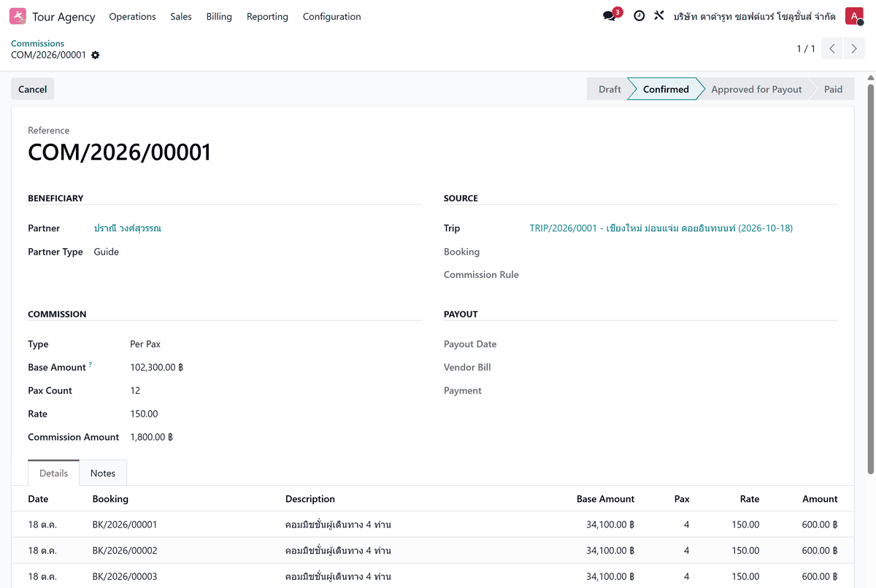Click the Partner Type value Guide
The width and height of the screenshot is (876, 588).
(107, 252)
